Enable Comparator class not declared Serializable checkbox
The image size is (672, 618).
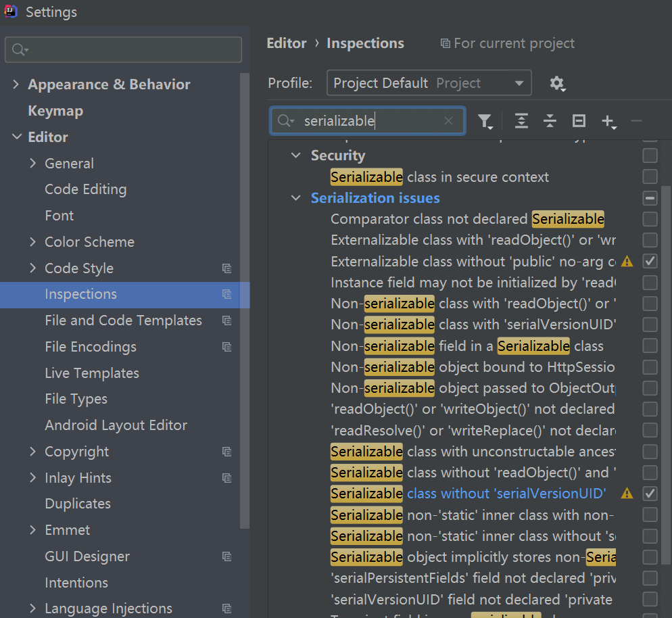[650, 219]
